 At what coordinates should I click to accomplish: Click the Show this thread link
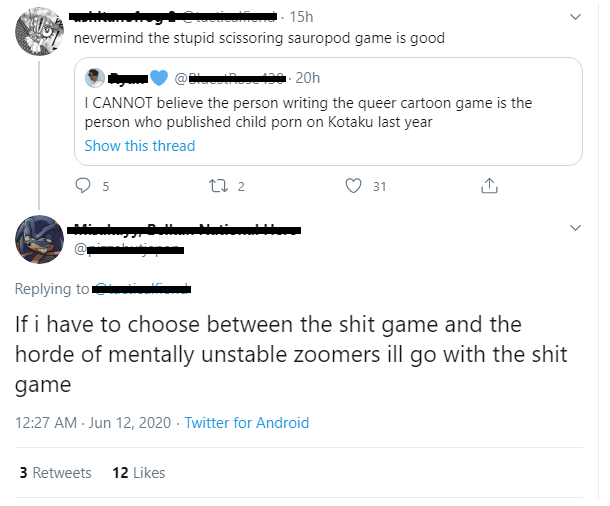pos(140,146)
